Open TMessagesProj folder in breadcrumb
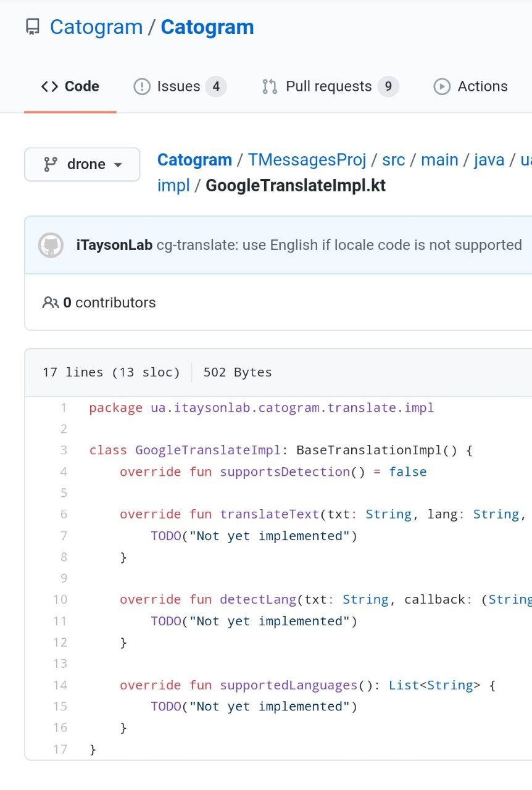 [x=307, y=160]
